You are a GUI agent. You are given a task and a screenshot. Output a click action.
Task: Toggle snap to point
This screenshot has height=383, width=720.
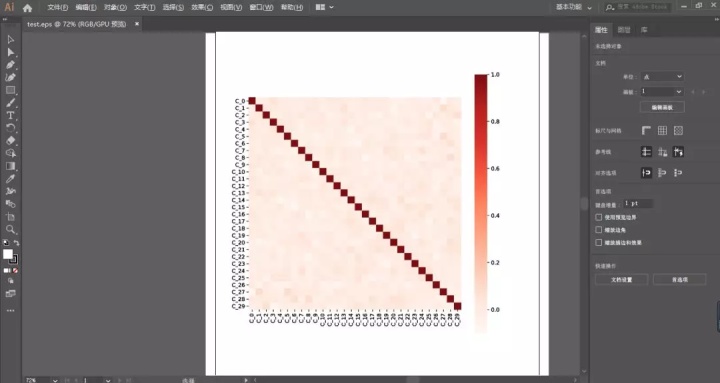coord(646,173)
